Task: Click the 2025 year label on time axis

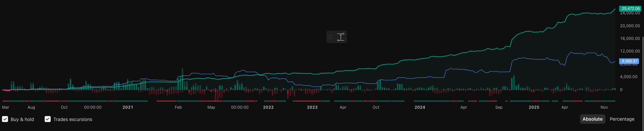Action: pos(534,107)
